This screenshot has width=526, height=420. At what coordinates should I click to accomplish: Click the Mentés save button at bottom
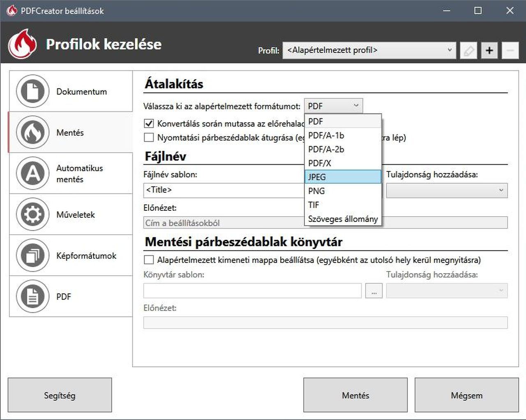(355, 395)
